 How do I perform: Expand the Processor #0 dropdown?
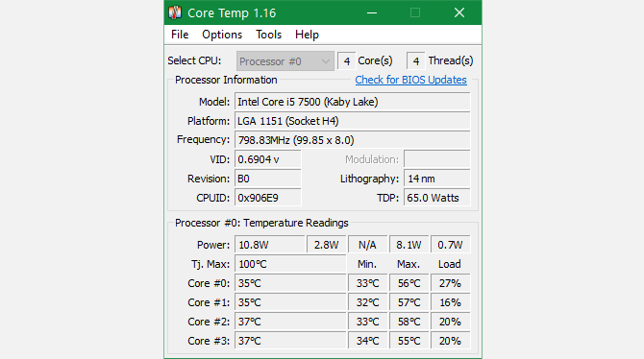pos(285,61)
